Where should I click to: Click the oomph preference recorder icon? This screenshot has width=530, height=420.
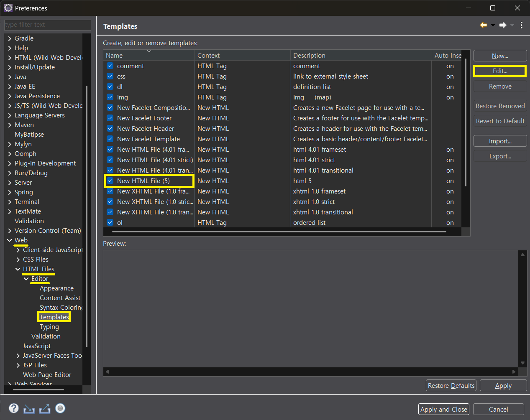click(60, 408)
